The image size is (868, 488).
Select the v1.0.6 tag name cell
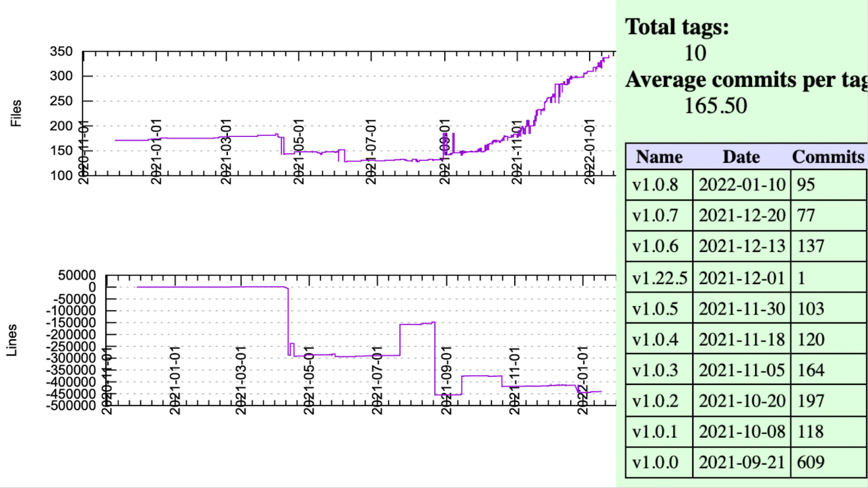point(659,246)
